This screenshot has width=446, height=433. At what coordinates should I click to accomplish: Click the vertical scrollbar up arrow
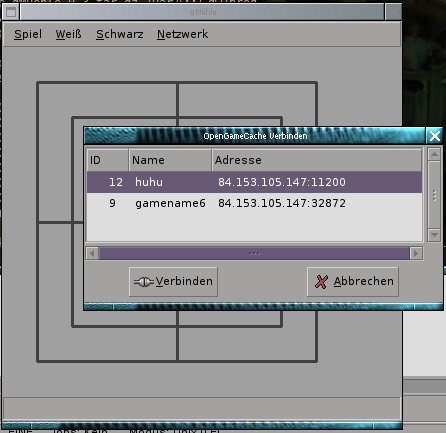[434, 155]
